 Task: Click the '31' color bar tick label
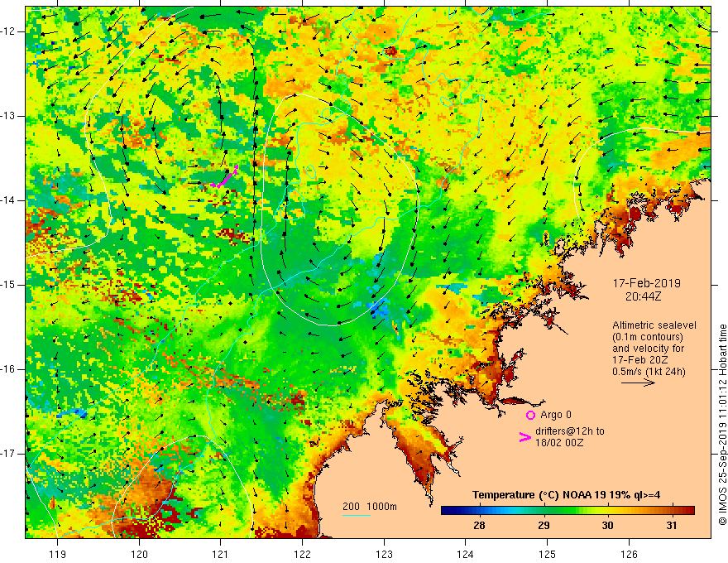[672, 526]
